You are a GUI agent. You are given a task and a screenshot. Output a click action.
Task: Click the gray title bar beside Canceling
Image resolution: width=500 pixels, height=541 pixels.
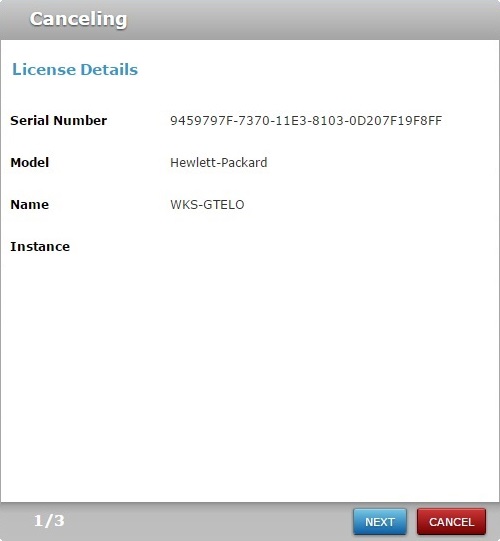point(311,20)
